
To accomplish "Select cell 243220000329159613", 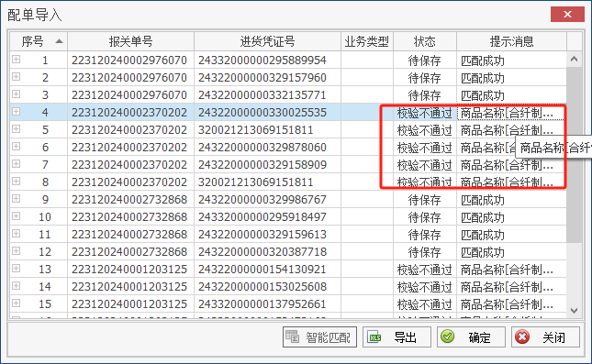I will pos(267,234).
